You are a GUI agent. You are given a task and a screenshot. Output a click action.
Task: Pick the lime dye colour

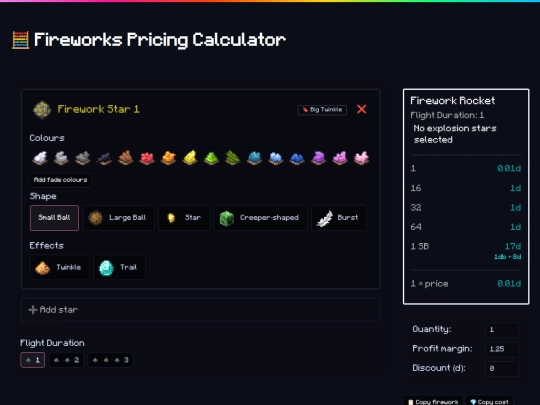click(x=211, y=158)
